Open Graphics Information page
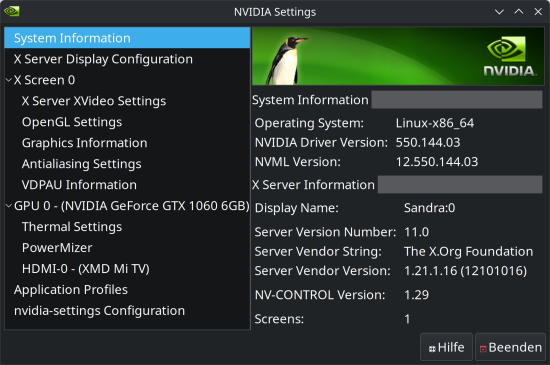550x365 pixels. (x=127, y=143)
